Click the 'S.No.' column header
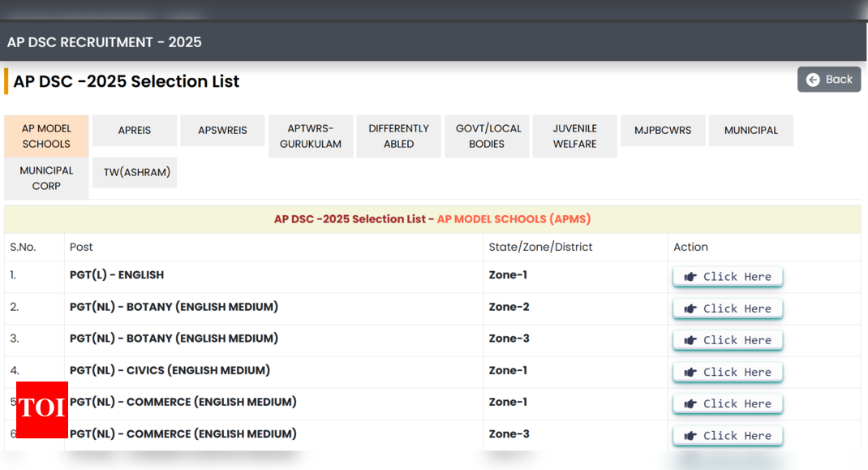Image resolution: width=868 pixels, height=470 pixels. [23, 248]
